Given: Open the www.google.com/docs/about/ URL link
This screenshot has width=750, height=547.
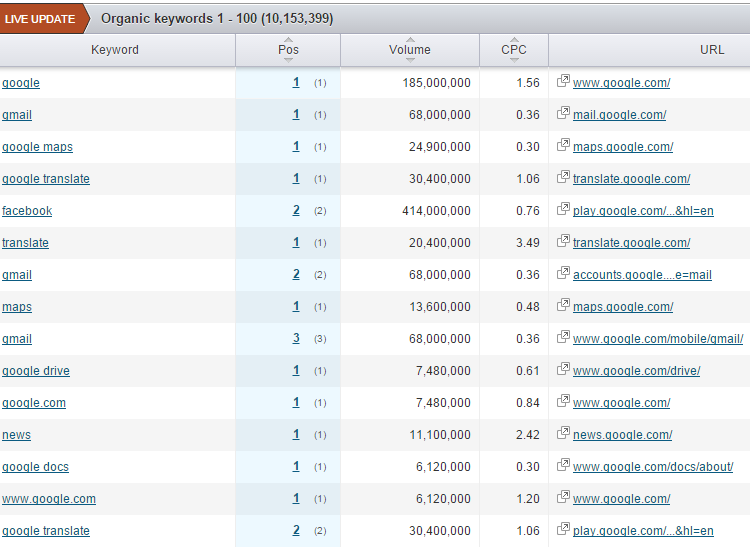Looking at the screenshot, I should [x=653, y=467].
